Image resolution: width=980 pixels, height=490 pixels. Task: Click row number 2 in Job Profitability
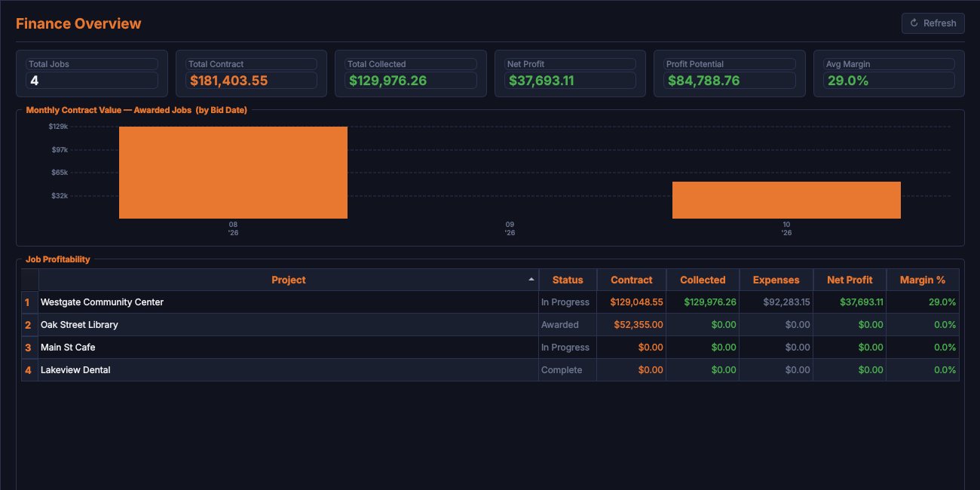(29, 325)
